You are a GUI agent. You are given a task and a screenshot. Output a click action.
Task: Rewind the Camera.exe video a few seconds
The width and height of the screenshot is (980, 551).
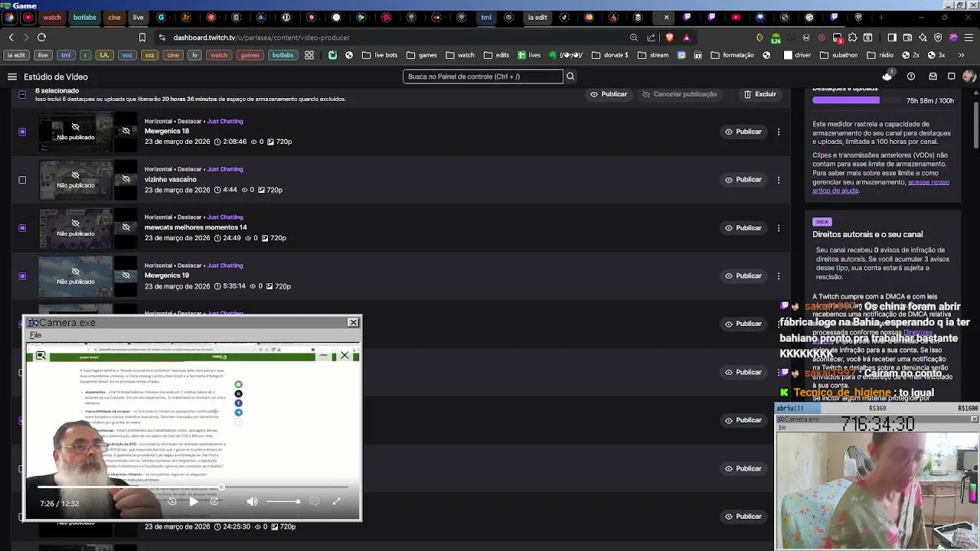(172, 502)
